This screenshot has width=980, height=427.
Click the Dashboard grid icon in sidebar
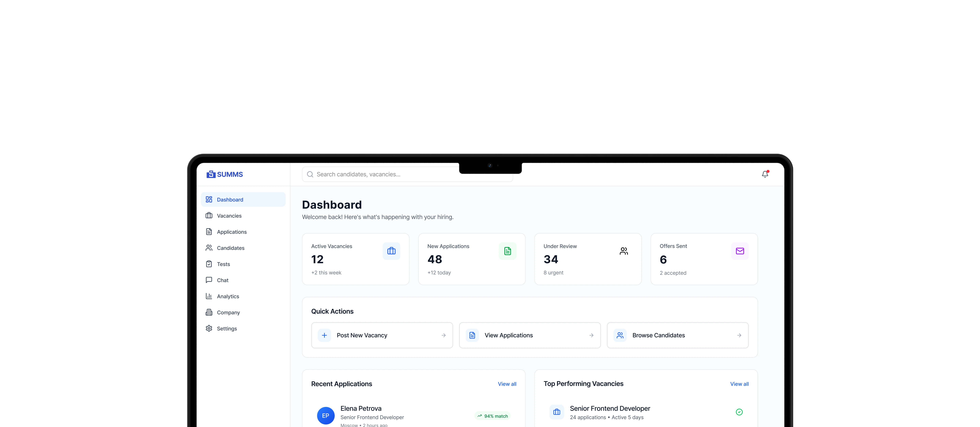coord(209,200)
